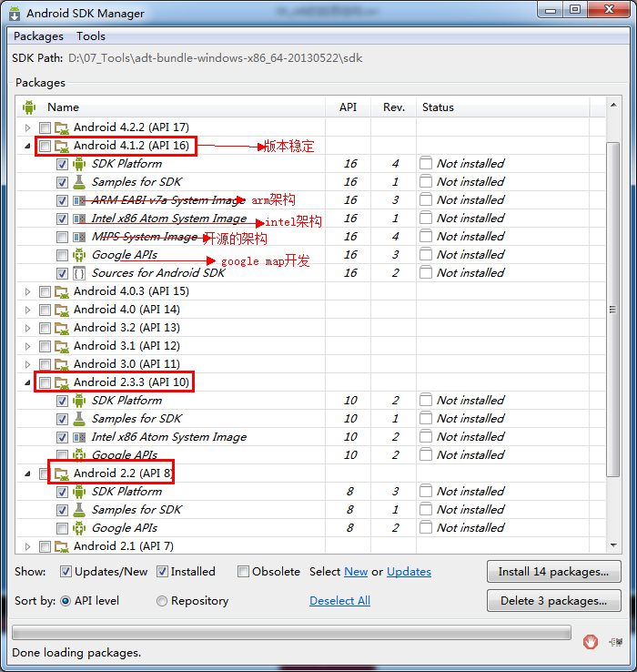Click the Intel x86 Atom System Image icon for API 16

point(79,219)
